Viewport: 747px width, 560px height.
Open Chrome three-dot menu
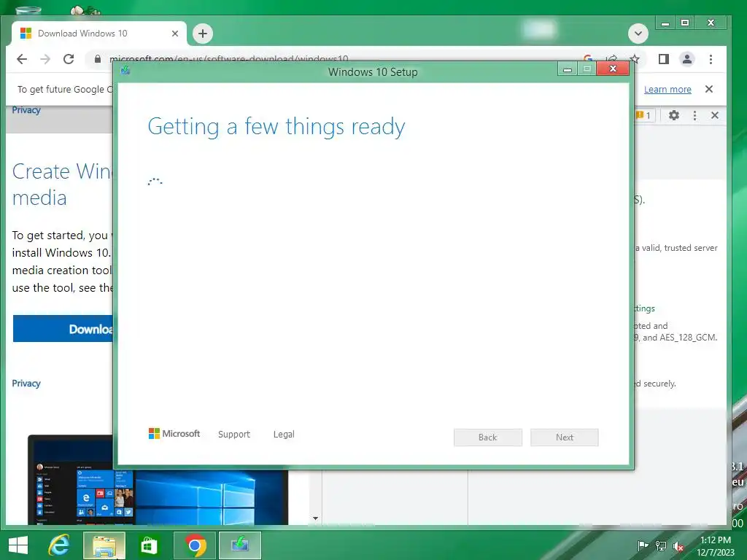711,59
